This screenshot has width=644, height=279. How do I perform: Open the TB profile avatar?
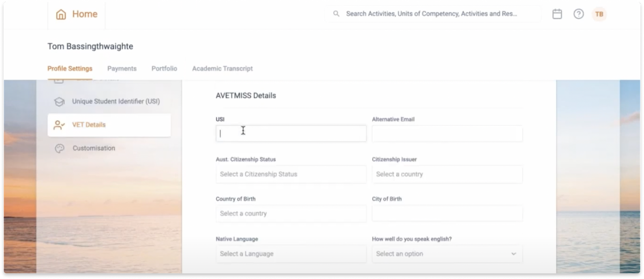pos(599,14)
